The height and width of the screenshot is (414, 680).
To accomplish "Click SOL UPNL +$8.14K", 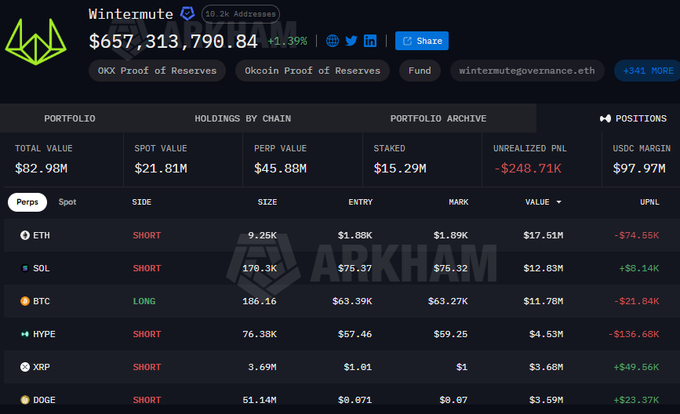I will point(639,268).
